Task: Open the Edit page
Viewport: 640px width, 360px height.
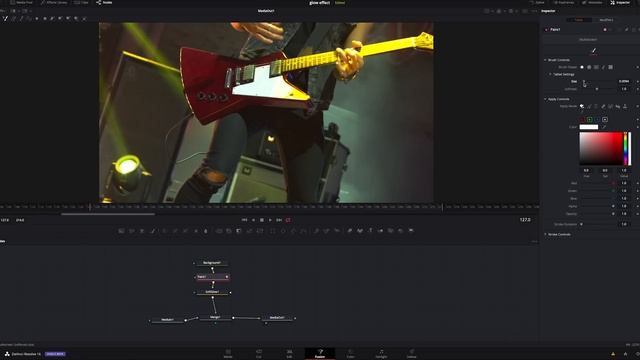Action: pos(289,353)
